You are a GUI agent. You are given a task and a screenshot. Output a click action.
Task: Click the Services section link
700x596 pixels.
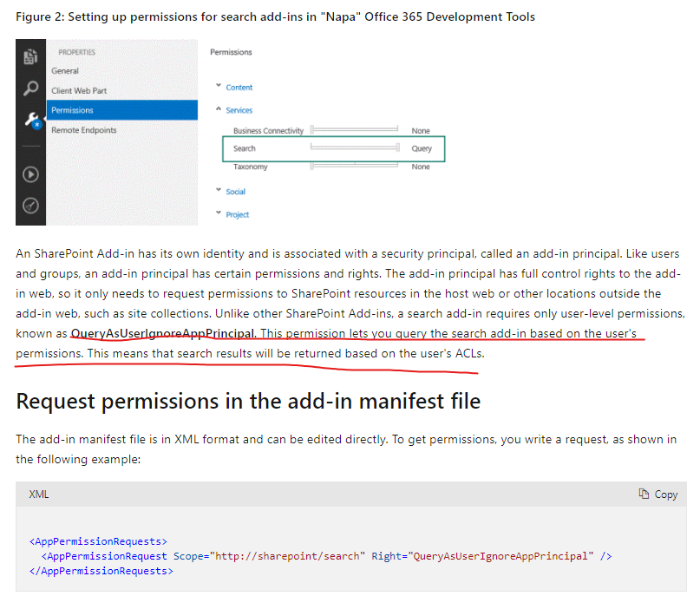coord(239,110)
